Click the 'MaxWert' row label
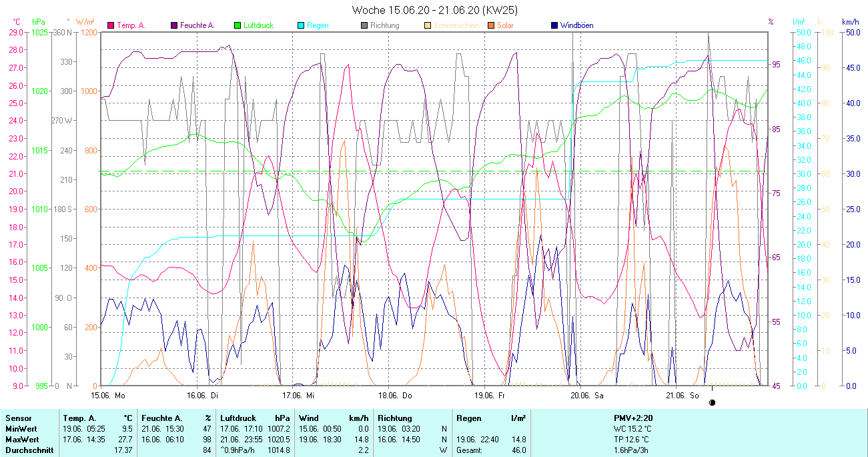Viewport: 868px width, 457px height. [x=21, y=440]
